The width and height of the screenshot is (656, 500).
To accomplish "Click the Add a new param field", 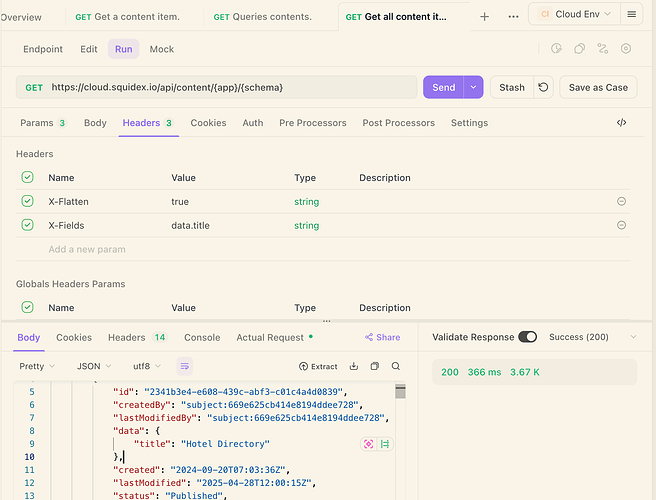I will click(x=87, y=249).
